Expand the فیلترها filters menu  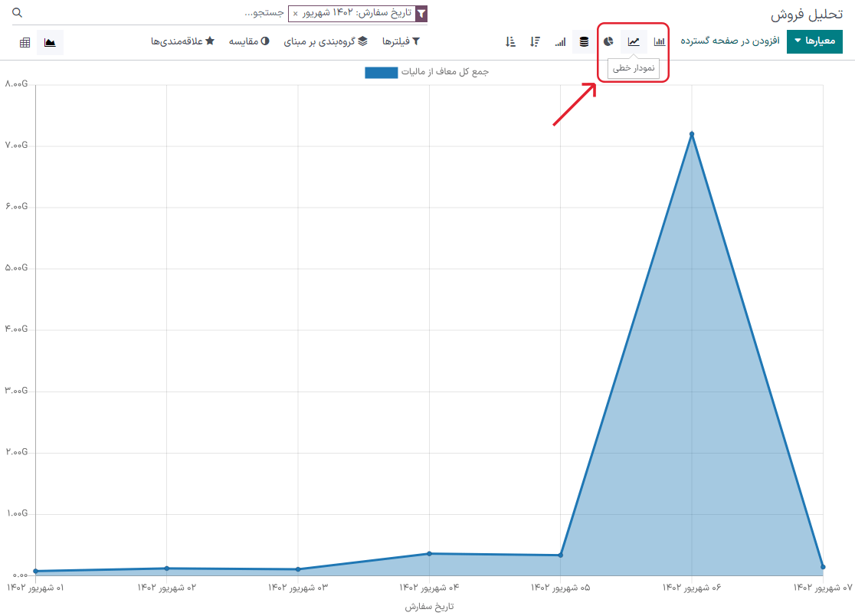[401, 41]
